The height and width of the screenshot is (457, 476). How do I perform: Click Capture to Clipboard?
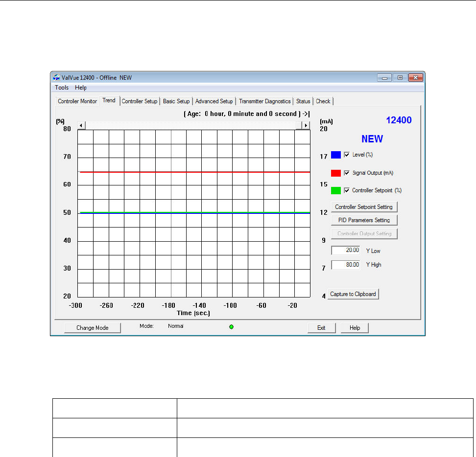[353, 294]
